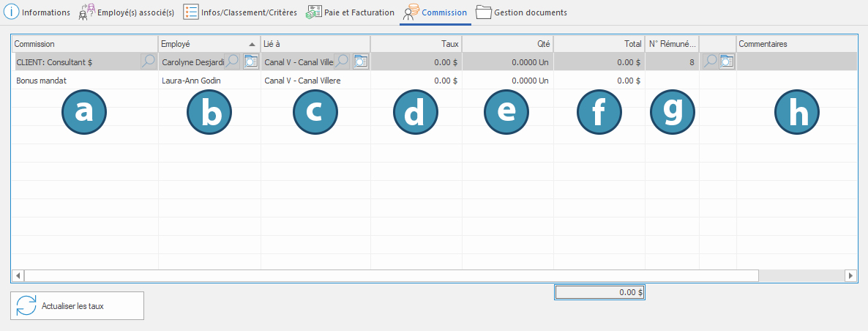Open the card icon in the Lié à cell

361,62
